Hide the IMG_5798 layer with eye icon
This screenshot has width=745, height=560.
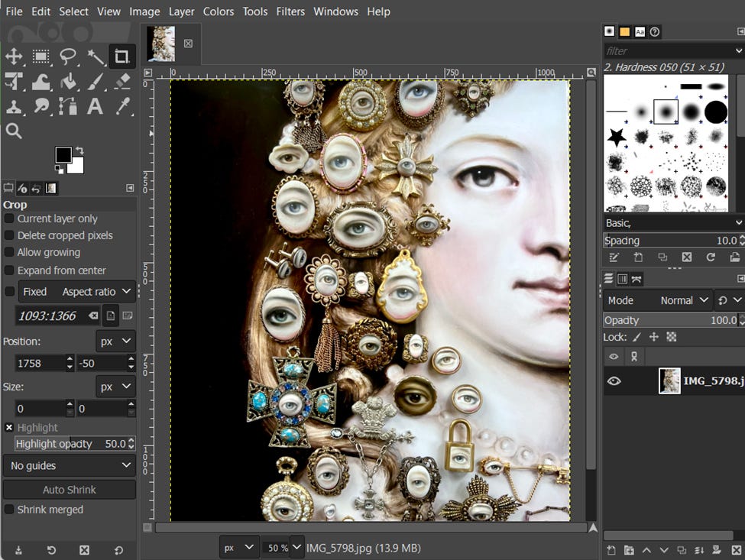tap(614, 381)
